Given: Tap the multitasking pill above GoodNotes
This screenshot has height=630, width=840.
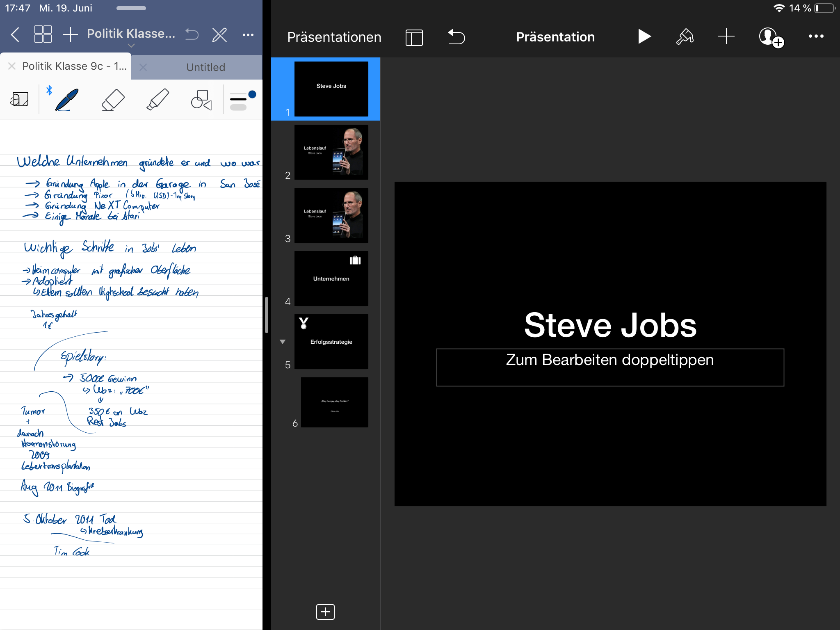Looking at the screenshot, I should coord(131,8).
